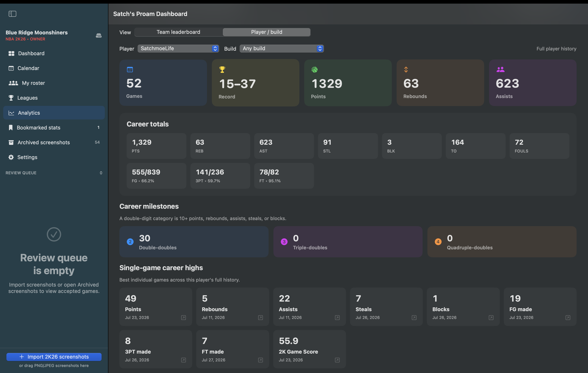Click the arrows icon on Rebounds card
The height and width of the screenshot is (373, 588).
406,70
